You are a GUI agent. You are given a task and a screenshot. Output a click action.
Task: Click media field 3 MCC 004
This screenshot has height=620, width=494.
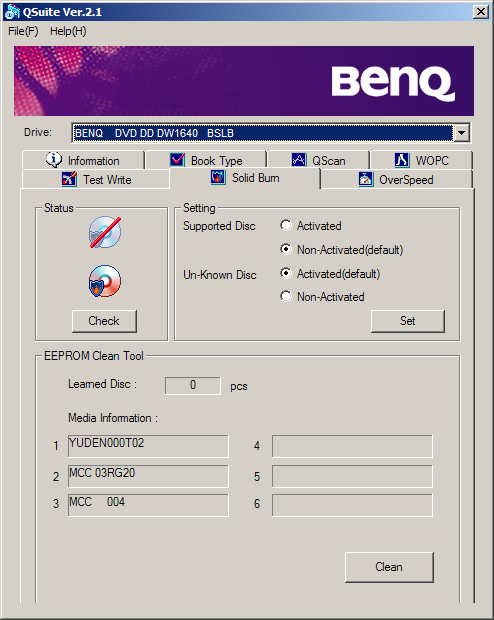(148, 505)
